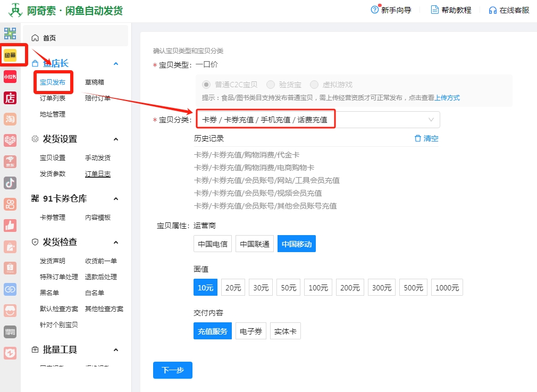Pick history record ending in 其他会员账号充值

265,206
